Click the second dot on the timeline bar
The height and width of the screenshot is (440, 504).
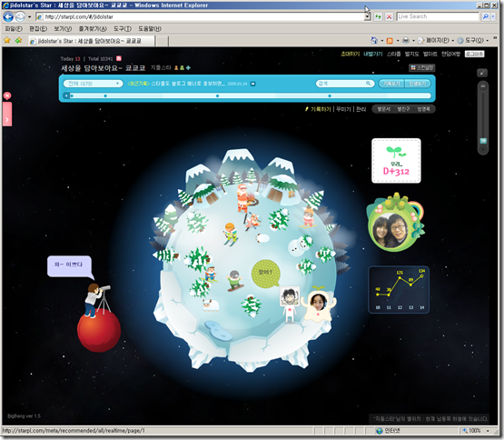pos(105,96)
